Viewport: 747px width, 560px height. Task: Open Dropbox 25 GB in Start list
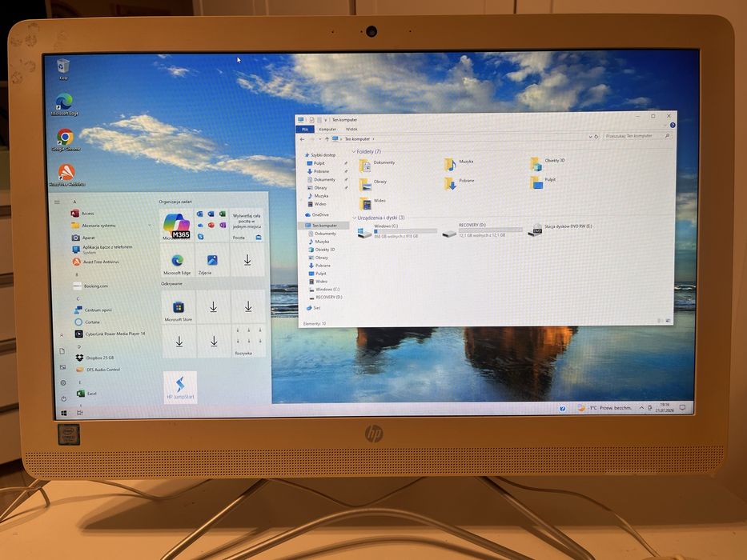coord(94,358)
